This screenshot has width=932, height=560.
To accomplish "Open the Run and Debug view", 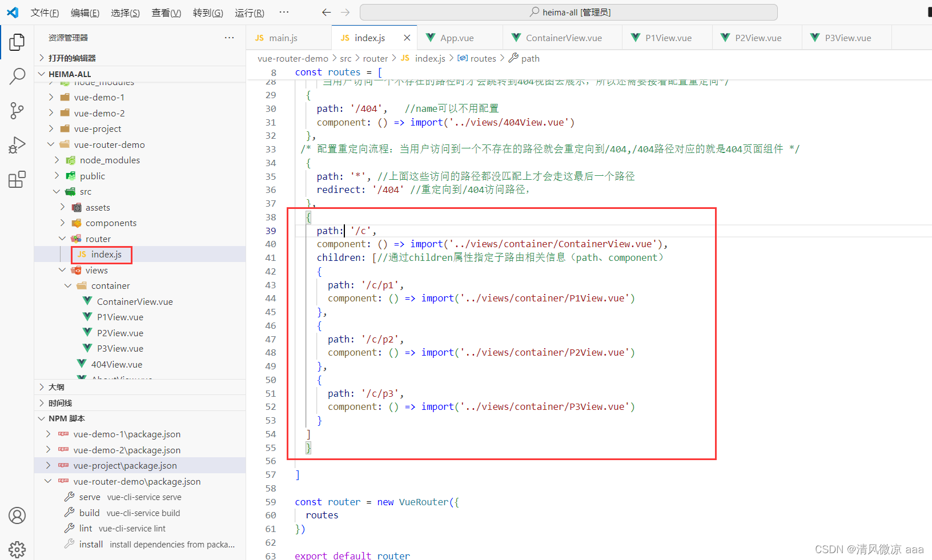I will (x=17, y=145).
